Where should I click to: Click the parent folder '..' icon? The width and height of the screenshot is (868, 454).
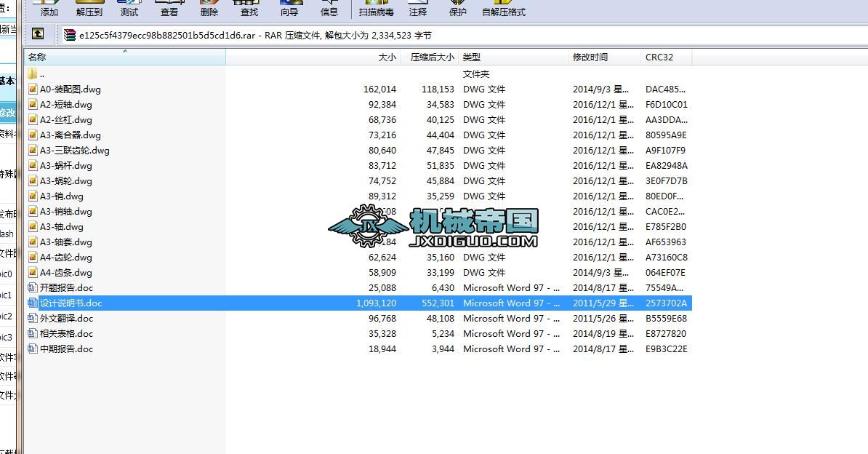click(x=33, y=73)
